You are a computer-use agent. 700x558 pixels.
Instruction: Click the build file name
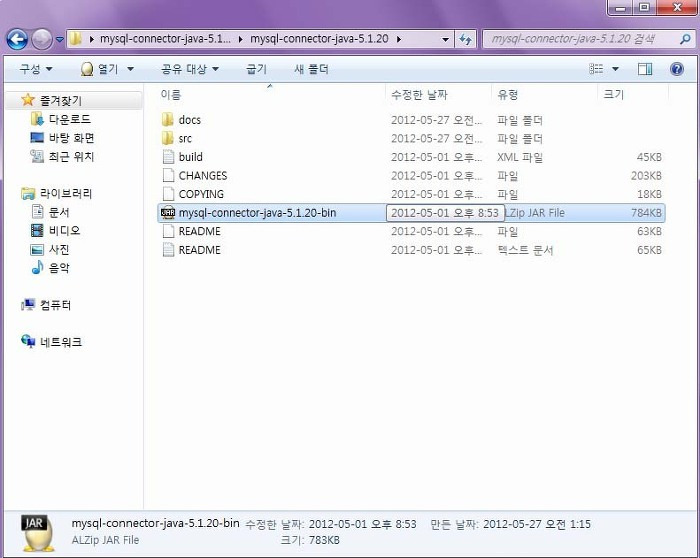click(x=191, y=157)
